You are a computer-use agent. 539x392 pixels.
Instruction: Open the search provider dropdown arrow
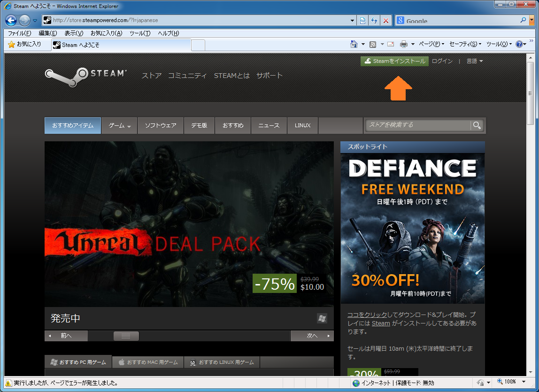pos(532,20)
